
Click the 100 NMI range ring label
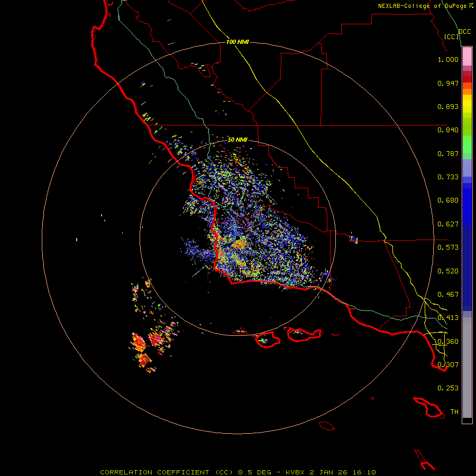(237, 42)
